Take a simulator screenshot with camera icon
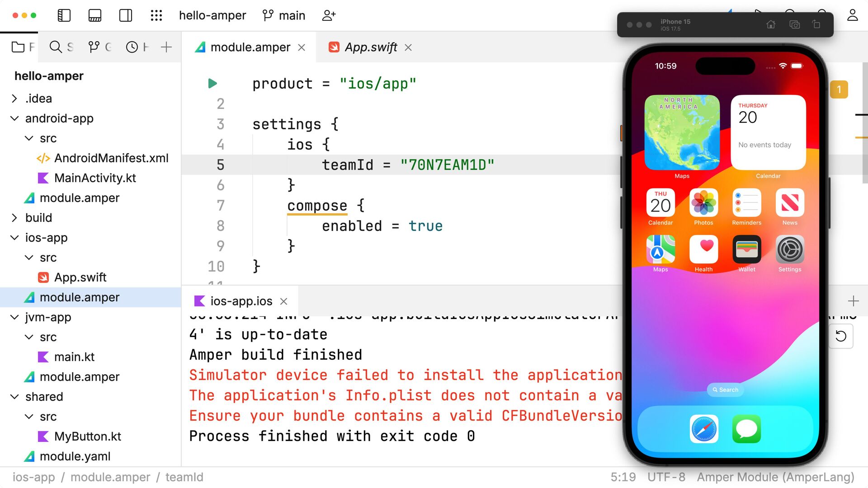 pos(794,24)
